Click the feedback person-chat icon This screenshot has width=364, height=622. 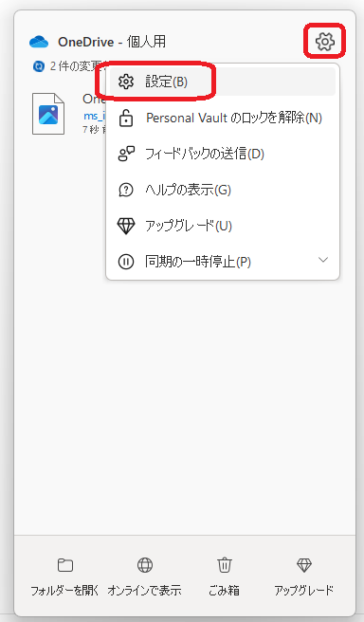tap(126, 154)
